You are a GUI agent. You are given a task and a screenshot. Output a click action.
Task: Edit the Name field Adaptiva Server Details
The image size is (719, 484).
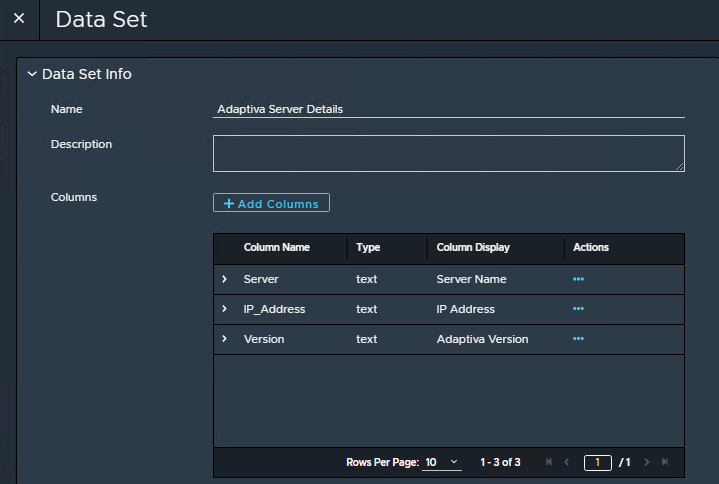pyautogui.click(x=448, y=109)
